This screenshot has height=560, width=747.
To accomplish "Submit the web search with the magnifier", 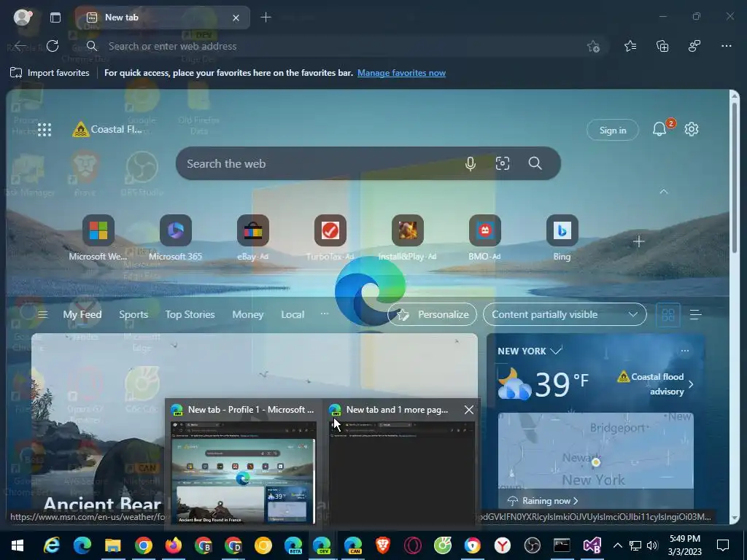I will (x=535, y=163).
